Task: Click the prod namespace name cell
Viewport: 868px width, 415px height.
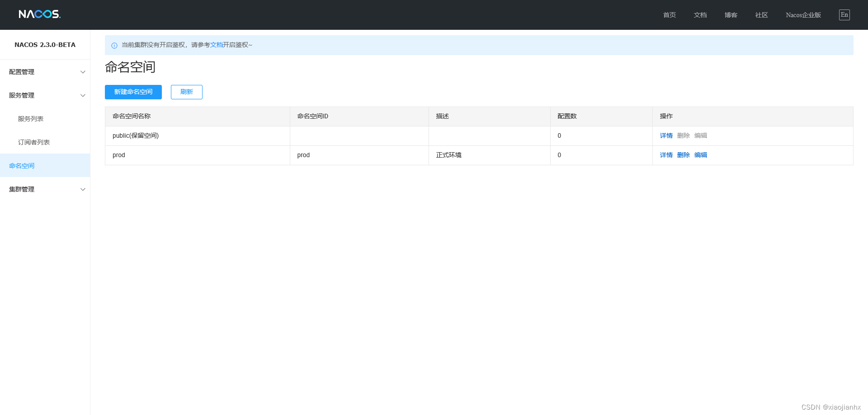Action: click(x=198, y=155)
